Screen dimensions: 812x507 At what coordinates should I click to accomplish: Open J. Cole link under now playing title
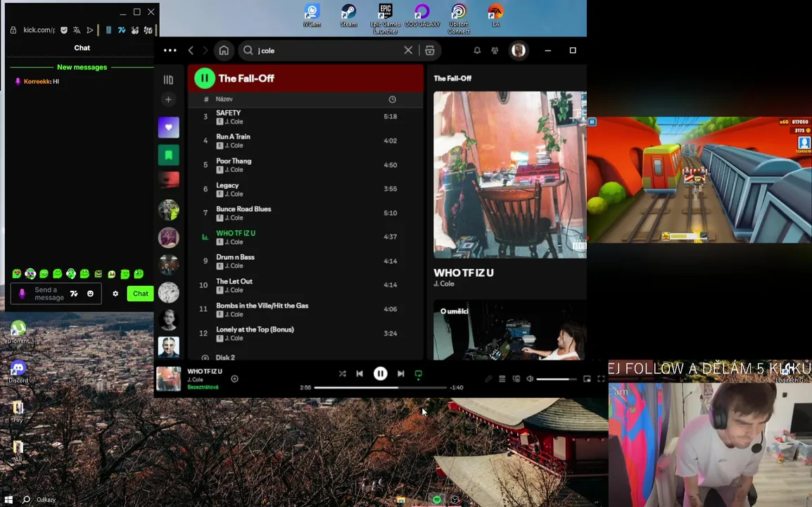444,284
